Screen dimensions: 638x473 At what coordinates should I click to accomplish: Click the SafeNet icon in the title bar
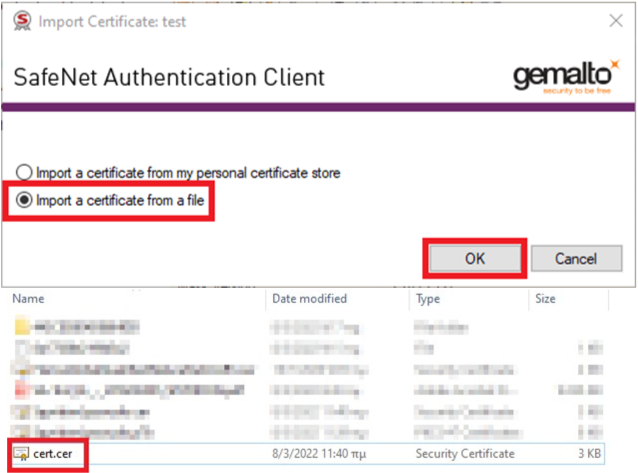pos(21,20)
